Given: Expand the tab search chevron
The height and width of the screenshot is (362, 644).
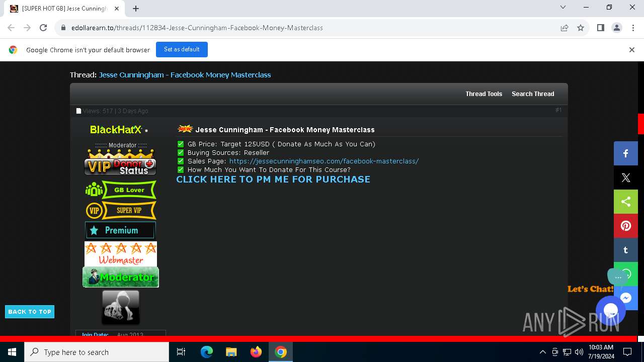Looking at the screenshot, I should [563, 7].
